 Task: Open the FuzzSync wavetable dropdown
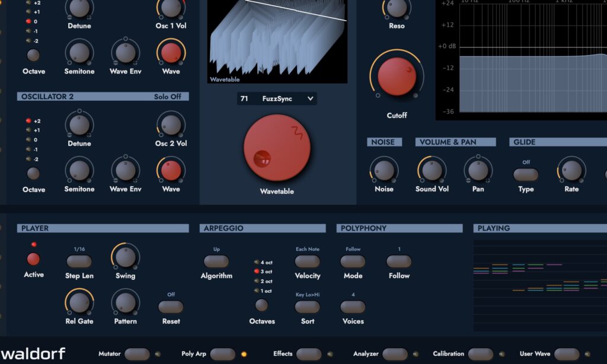point(277,99)
